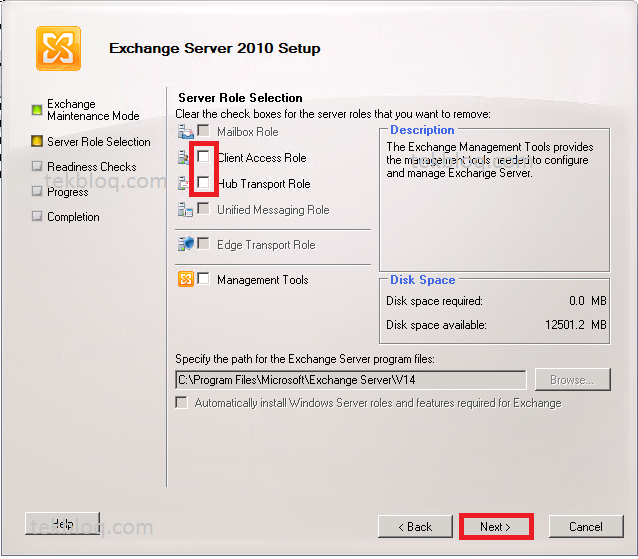Viewport: 638px width, 559px height.
Task: Click the Hub Transport Role label
Action: pos(264,184)
